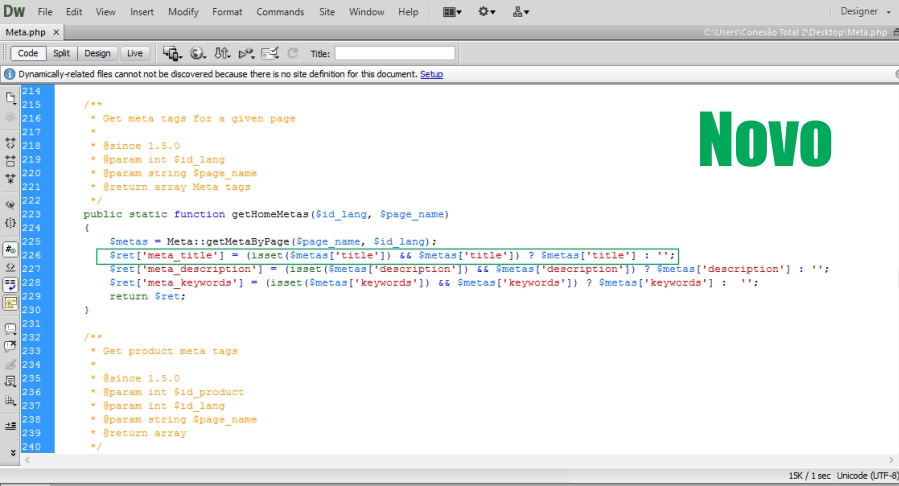Viewport: 899px width, 486px height.
Task: Open the Extend Dreamweaver gear dropdown
Action: [487, 11]
